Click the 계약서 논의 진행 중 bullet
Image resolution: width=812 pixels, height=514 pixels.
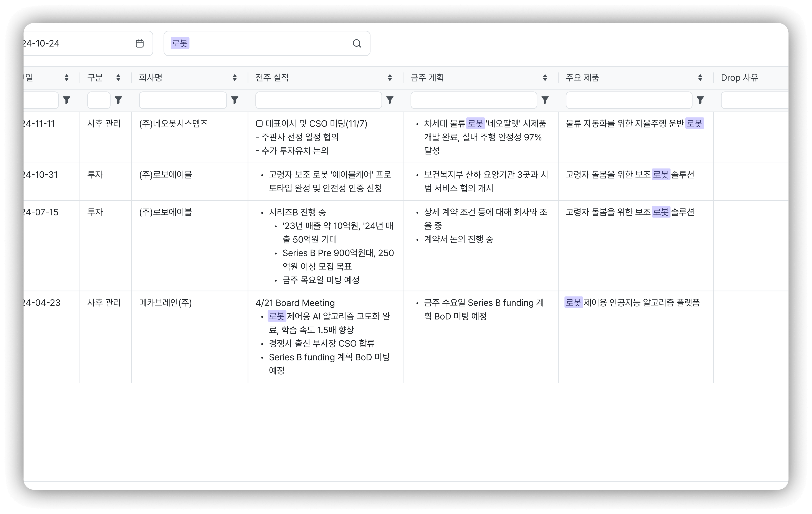click(459, 239)
